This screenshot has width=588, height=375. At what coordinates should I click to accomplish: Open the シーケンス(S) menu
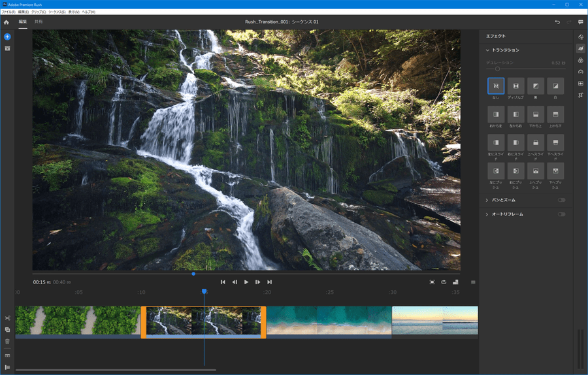tap(57, 12)
